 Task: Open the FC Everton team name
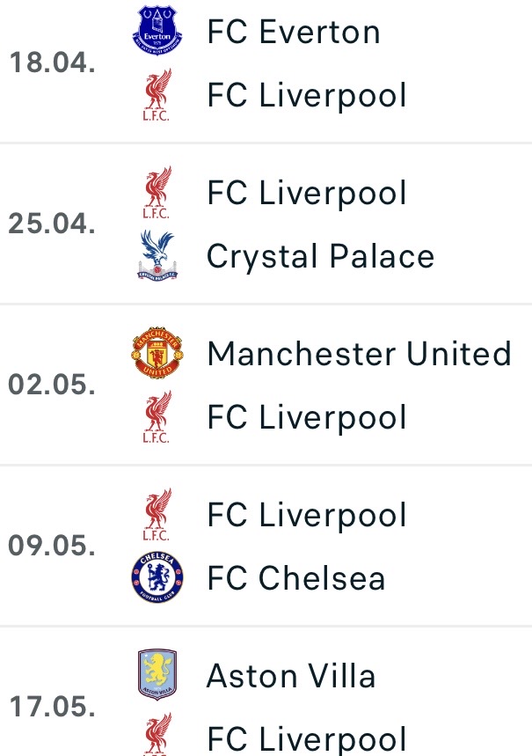[294, 33]
